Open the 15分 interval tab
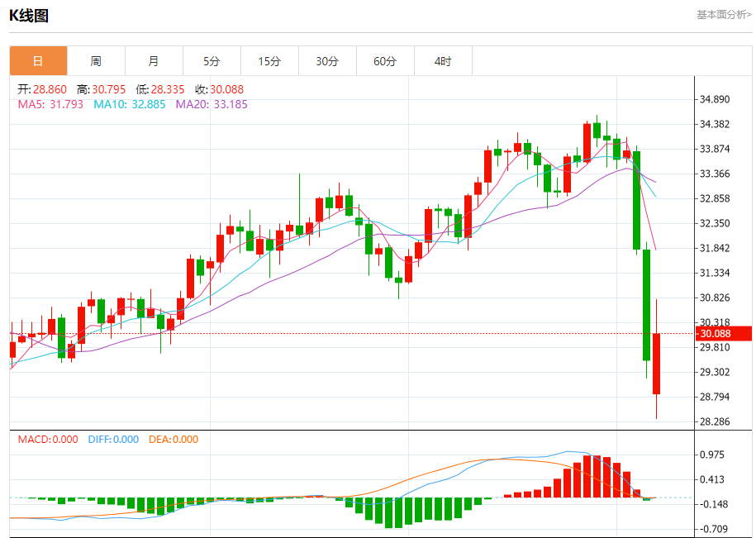The image size is (756, 538). pos(269,61)
